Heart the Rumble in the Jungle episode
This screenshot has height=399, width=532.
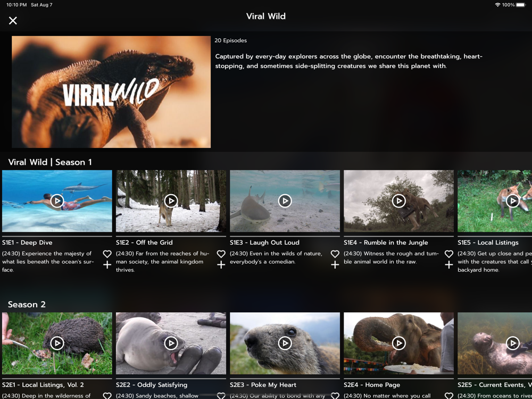click(449, 254)
